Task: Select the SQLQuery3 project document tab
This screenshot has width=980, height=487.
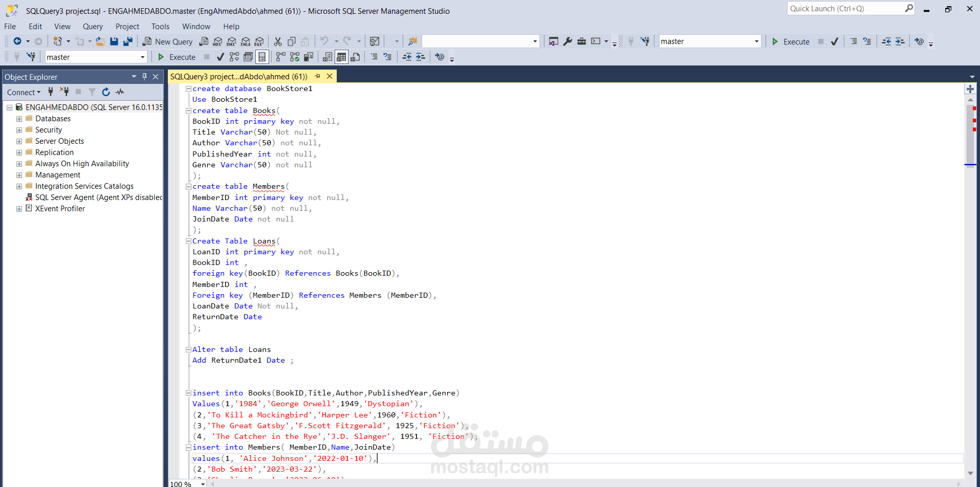Action: 238,77
